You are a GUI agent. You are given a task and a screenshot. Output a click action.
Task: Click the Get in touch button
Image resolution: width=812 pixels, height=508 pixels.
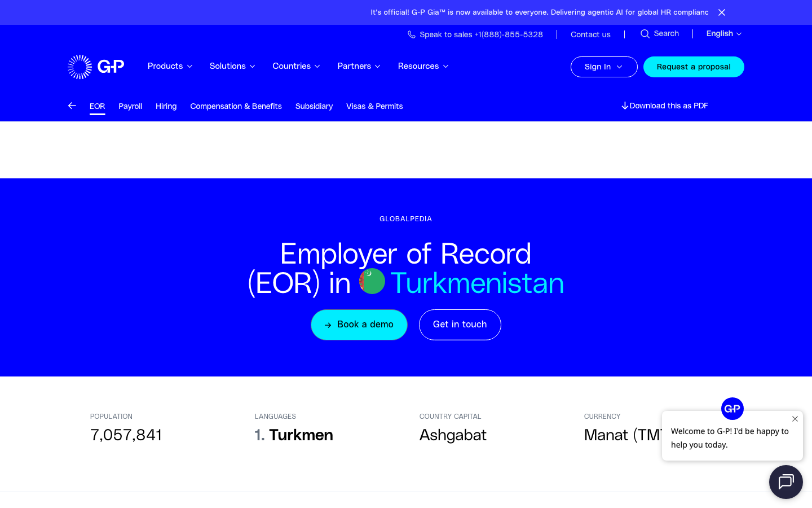pos(460,325)
